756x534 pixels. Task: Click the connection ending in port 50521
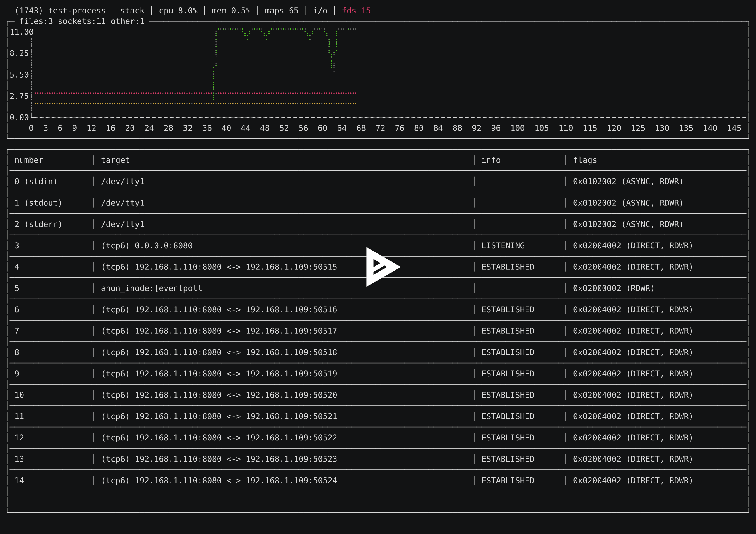(x=219, y=417)
